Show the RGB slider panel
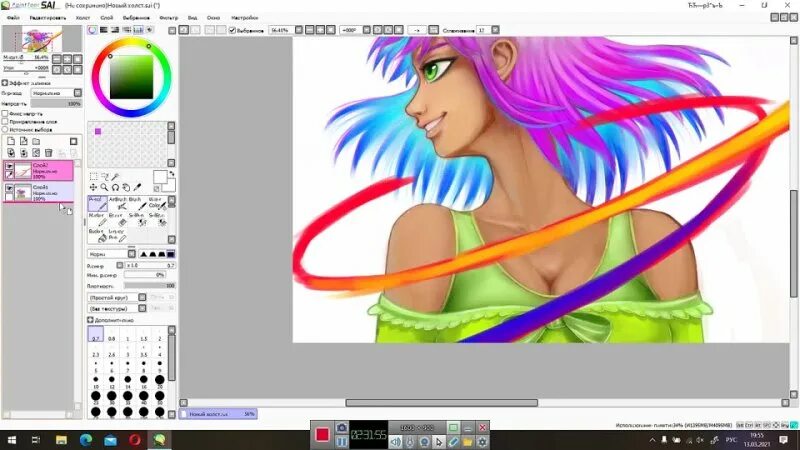 [x=104, y=30]
